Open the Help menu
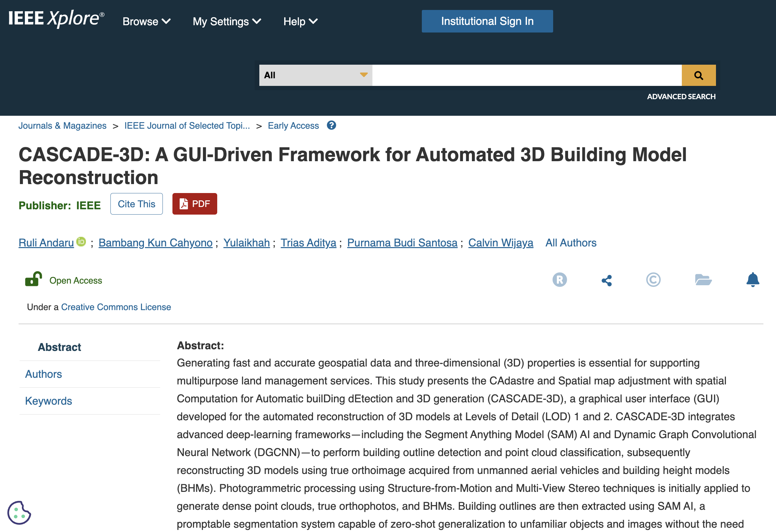Image resolution: width=776 pixels, height=532 pixels. tap(300, 22)
